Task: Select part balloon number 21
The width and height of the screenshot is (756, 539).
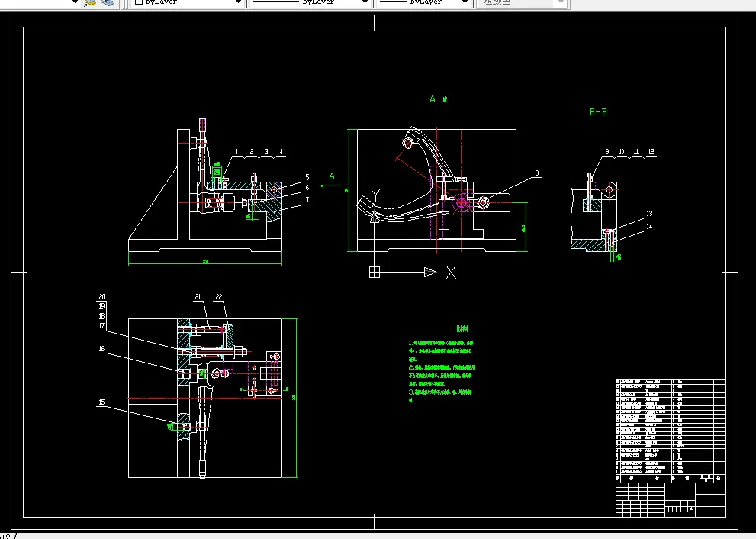Action: [198, 297]
